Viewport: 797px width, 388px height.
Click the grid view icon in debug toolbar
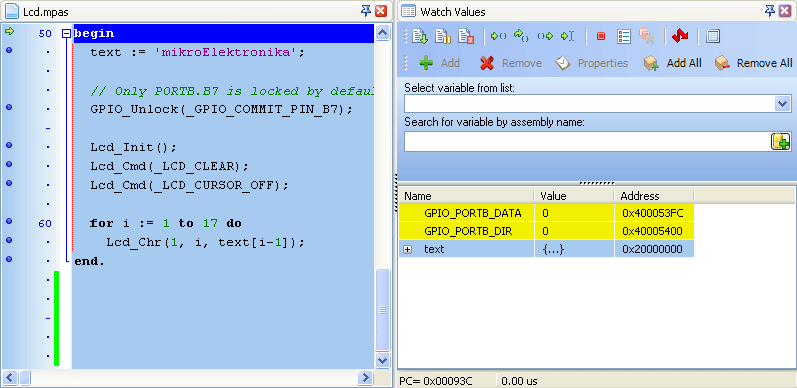tap(713, 36)
